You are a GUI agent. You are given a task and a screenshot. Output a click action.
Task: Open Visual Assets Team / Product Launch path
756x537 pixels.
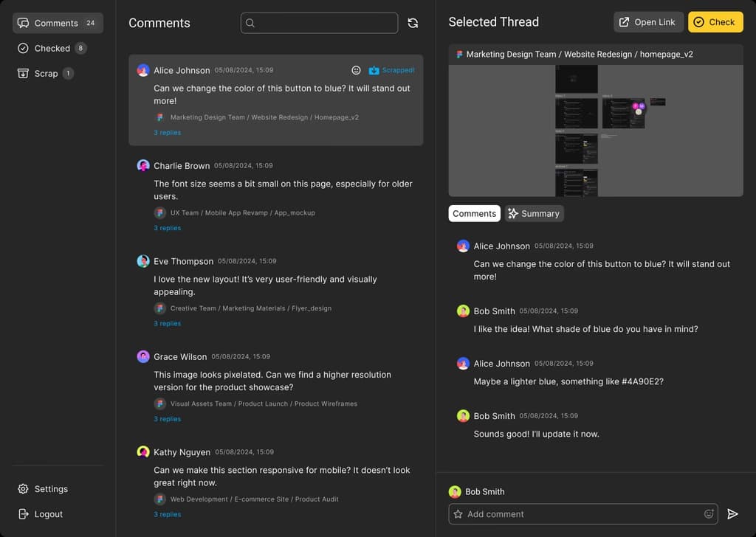(x=264, y=403)
